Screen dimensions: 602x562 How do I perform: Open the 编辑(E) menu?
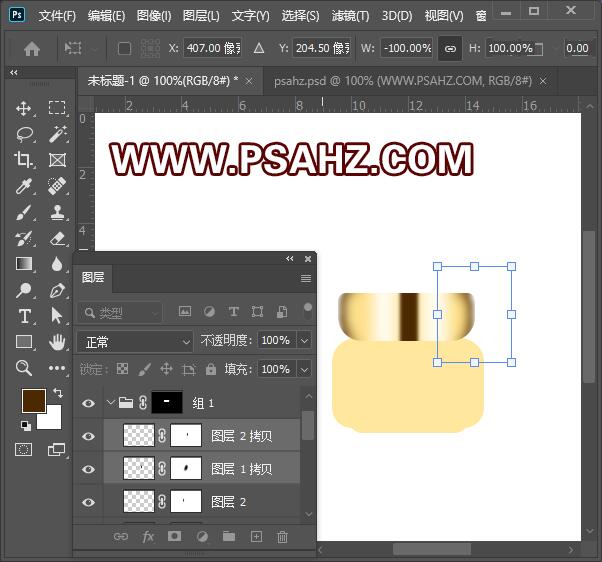(106, 16)
